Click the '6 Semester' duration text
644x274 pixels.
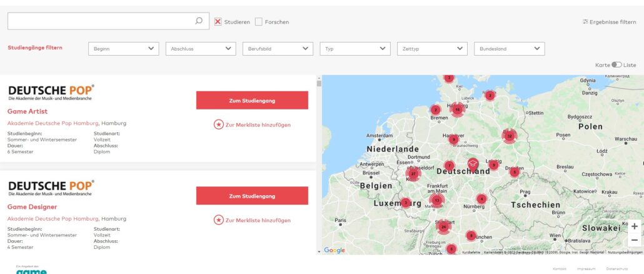click(x=20, y=152)
